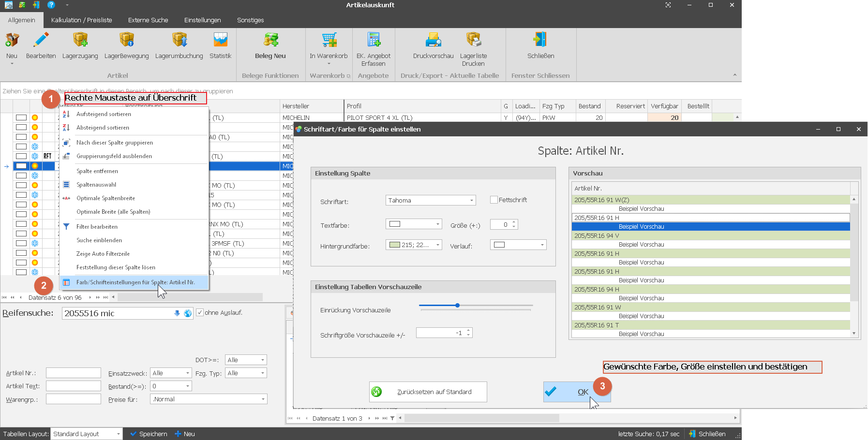Open the Statistik tool
Screen dimensions: 868x440
pos(220,40)
